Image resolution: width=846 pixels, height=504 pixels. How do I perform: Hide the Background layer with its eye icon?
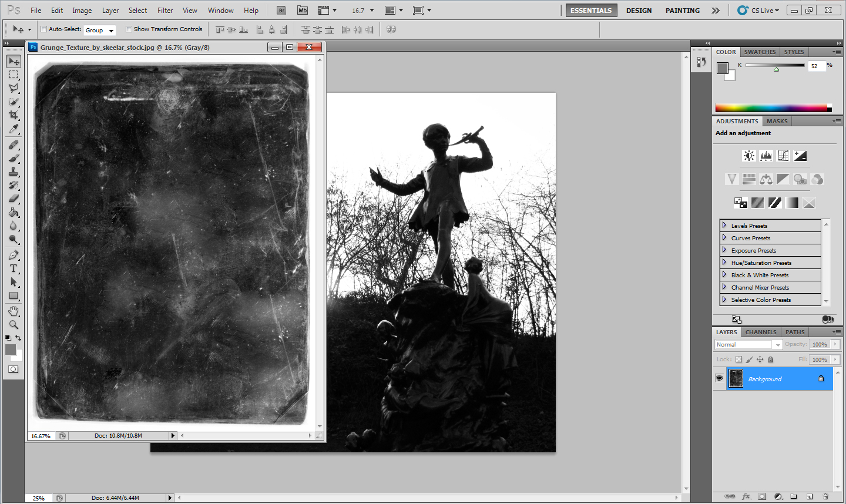tap(719, 378)
